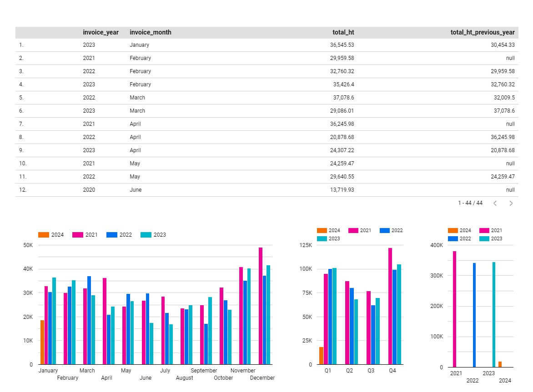
Task: Click 2022 legend swatch in yearly chart
Action: 453,238
